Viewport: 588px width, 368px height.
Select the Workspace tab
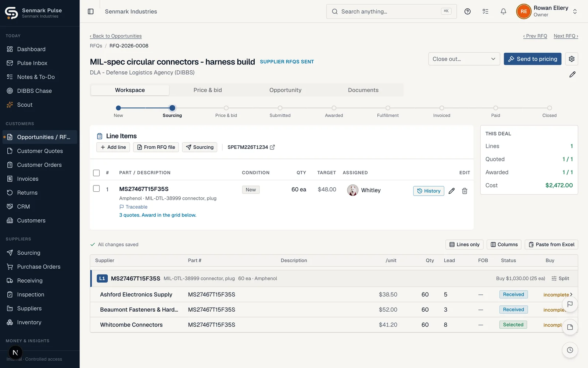coord(130,90)
